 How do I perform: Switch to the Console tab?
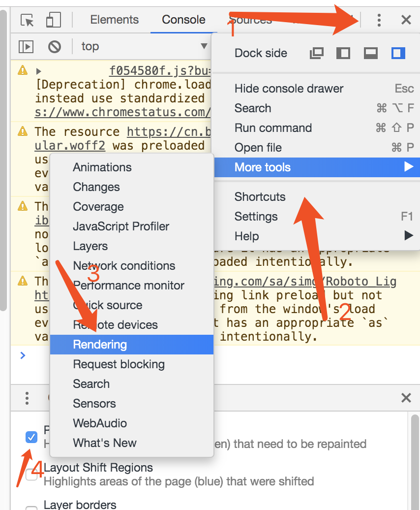(x=183, y=20)
